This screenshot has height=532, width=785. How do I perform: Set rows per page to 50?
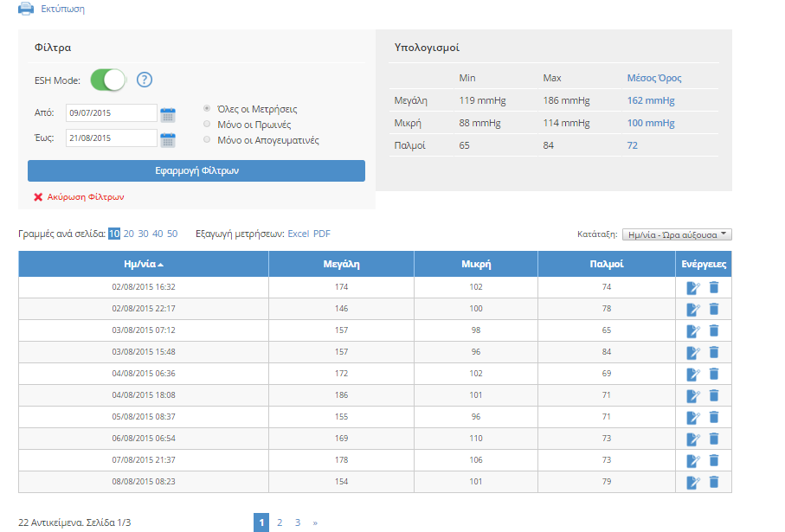point(172,234)
